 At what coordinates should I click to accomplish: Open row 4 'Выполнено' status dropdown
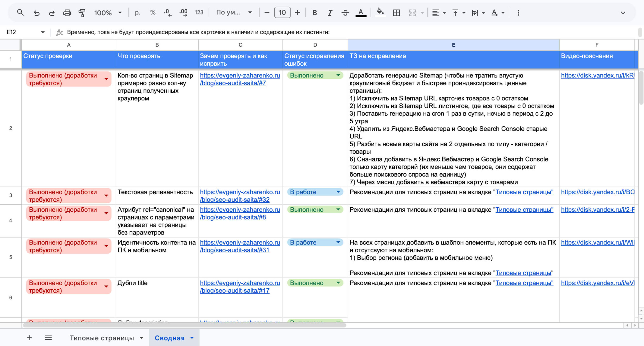coord(338,210)
